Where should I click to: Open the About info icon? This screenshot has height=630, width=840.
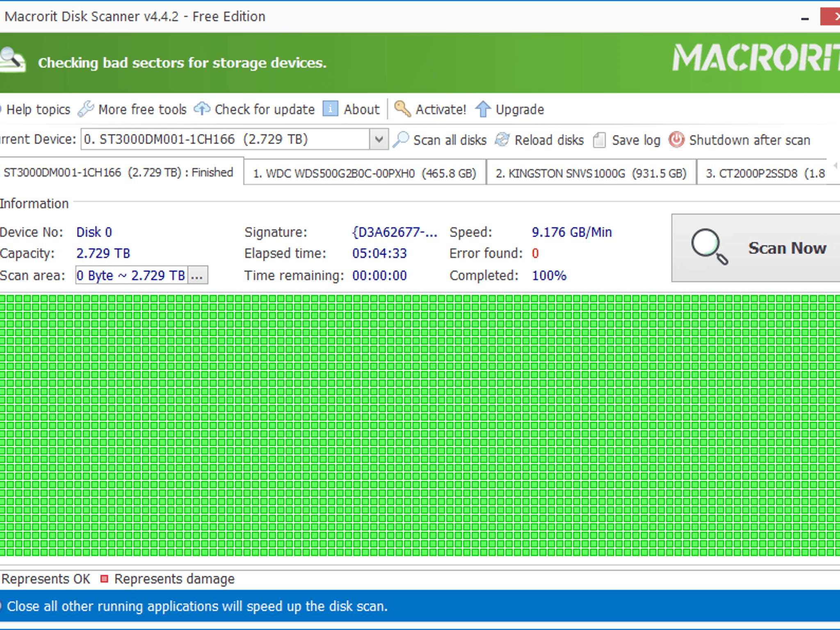point(330,109)
